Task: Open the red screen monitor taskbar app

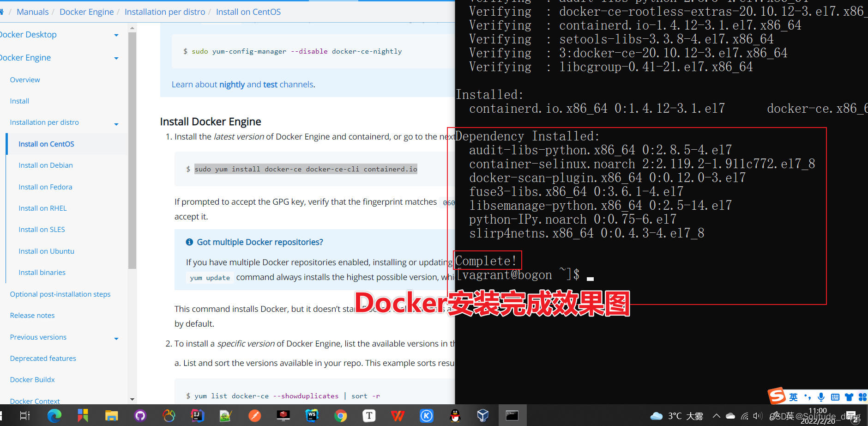Action: tap(283, 416)
